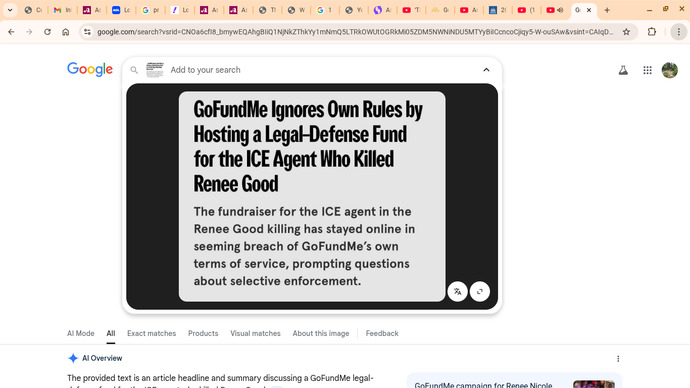Reload the current page
Viewport: 690px width, 388px height.
48,32
